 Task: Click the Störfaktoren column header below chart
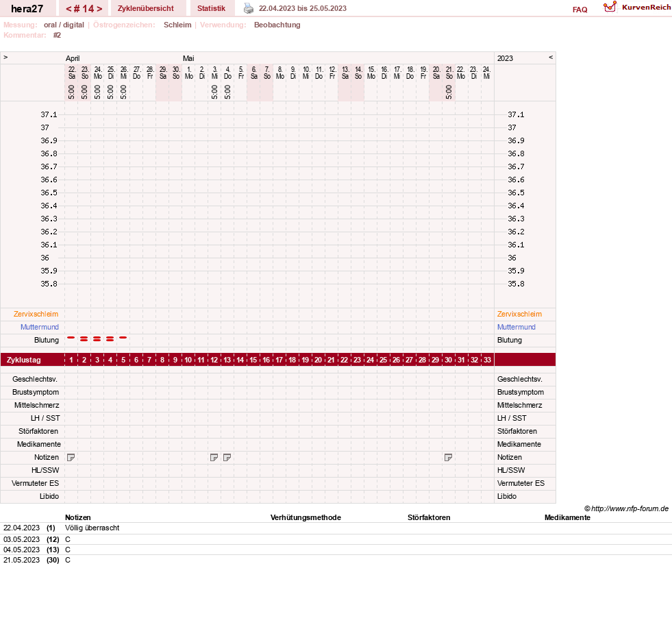(x=429, y=517)
